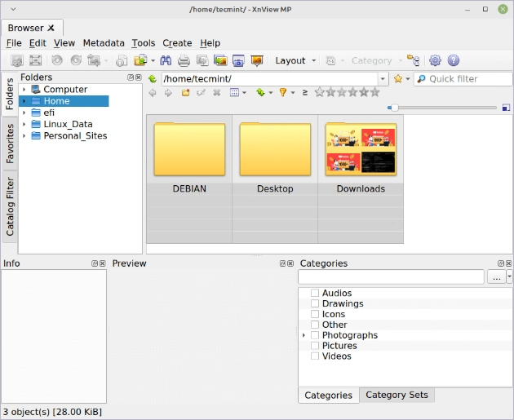Open the Metadata menu
Image resolution: width=514 pixels, height=420 pixels.
(x=104, y=43)
